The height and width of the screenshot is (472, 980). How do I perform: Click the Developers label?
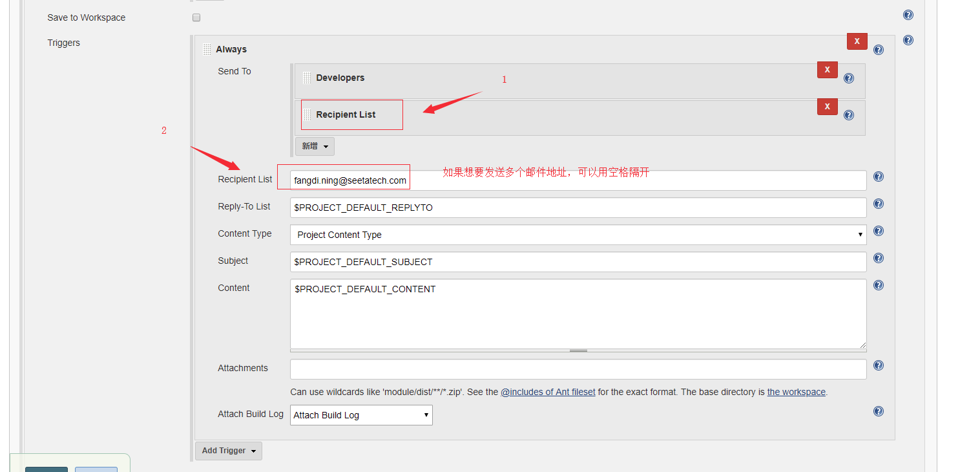pos(340,78)
